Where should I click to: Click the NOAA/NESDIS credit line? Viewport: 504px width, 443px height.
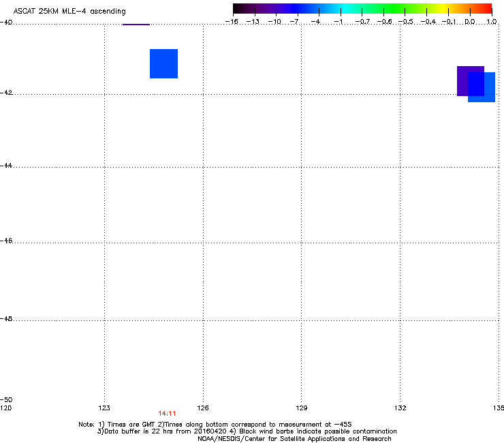coord(294,439)
